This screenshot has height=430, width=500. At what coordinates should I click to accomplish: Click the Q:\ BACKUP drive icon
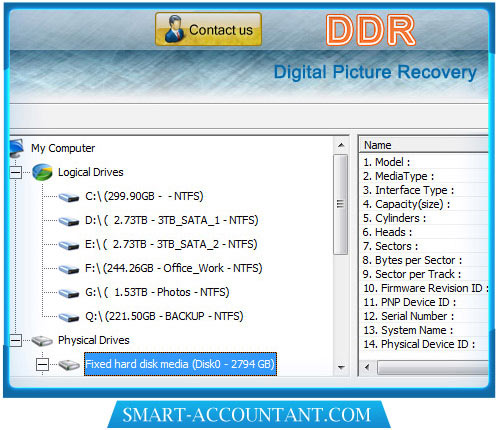(69, 317)
